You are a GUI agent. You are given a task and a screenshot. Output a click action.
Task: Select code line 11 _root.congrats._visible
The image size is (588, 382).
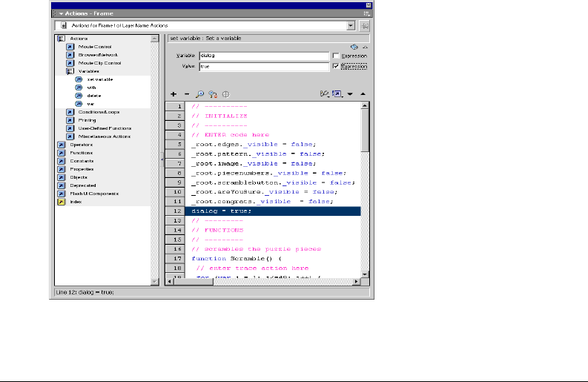point(262,202)
